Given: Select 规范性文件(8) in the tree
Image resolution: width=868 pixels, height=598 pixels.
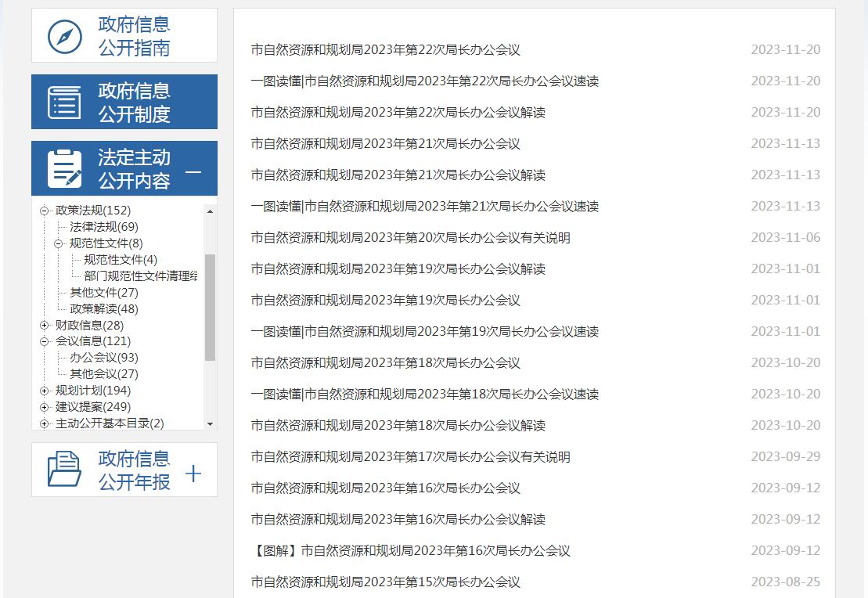Looking at the screenshot, I should point(106,243).
